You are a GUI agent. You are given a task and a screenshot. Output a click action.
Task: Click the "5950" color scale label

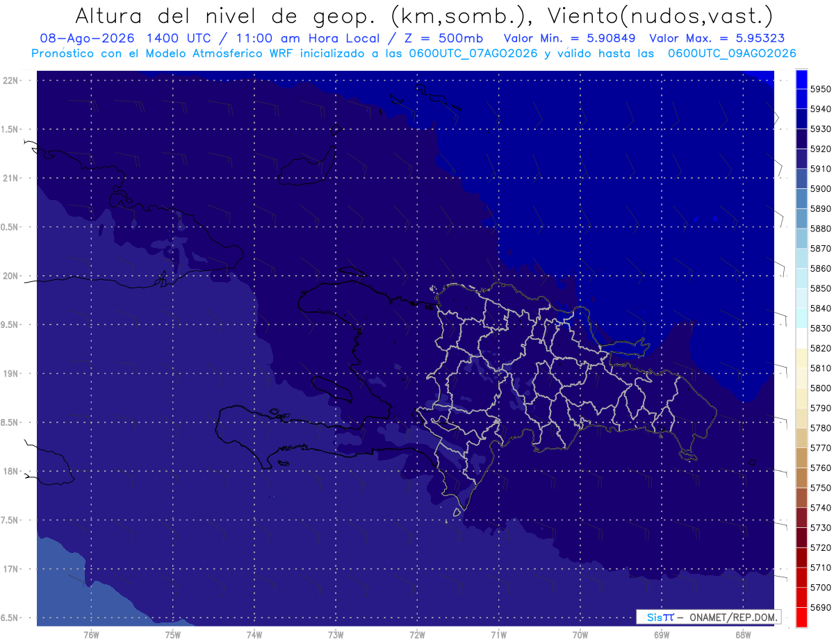(820, 89)
